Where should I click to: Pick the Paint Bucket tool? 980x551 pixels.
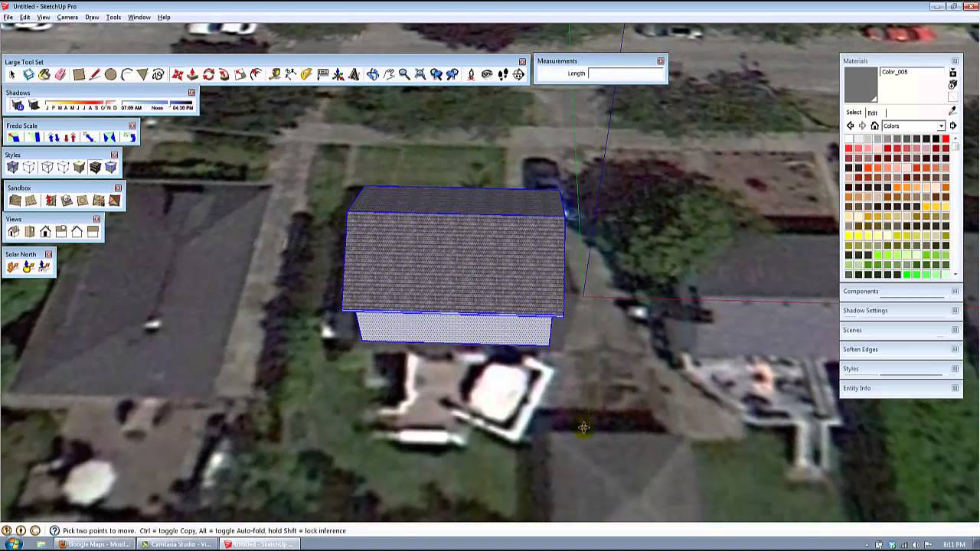[44, 74]
